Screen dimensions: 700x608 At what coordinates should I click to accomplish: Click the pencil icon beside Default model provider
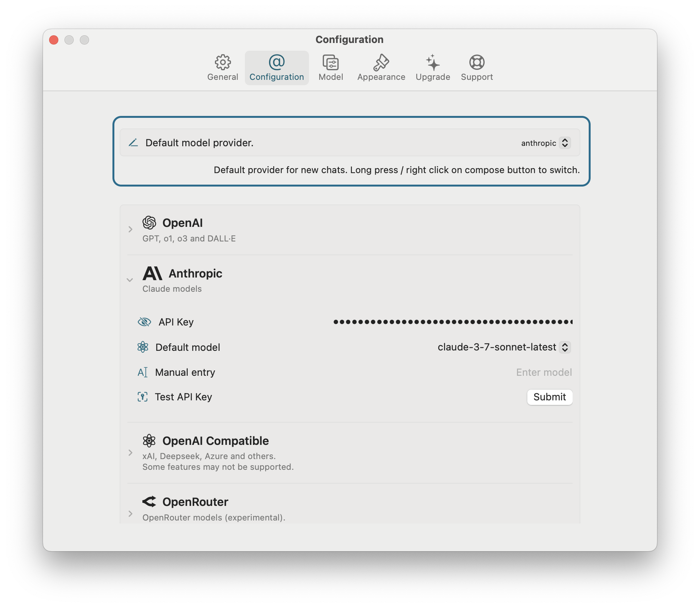[x=133, y=143]
